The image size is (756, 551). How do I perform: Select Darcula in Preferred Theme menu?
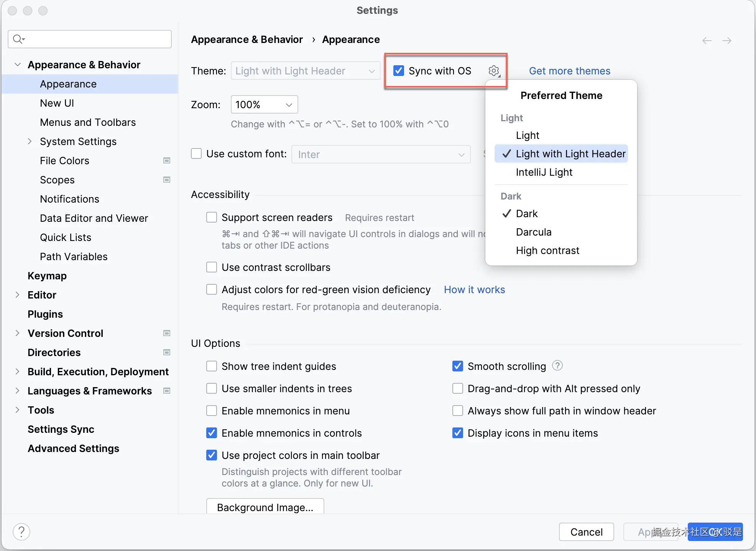[x=533, y=232]
